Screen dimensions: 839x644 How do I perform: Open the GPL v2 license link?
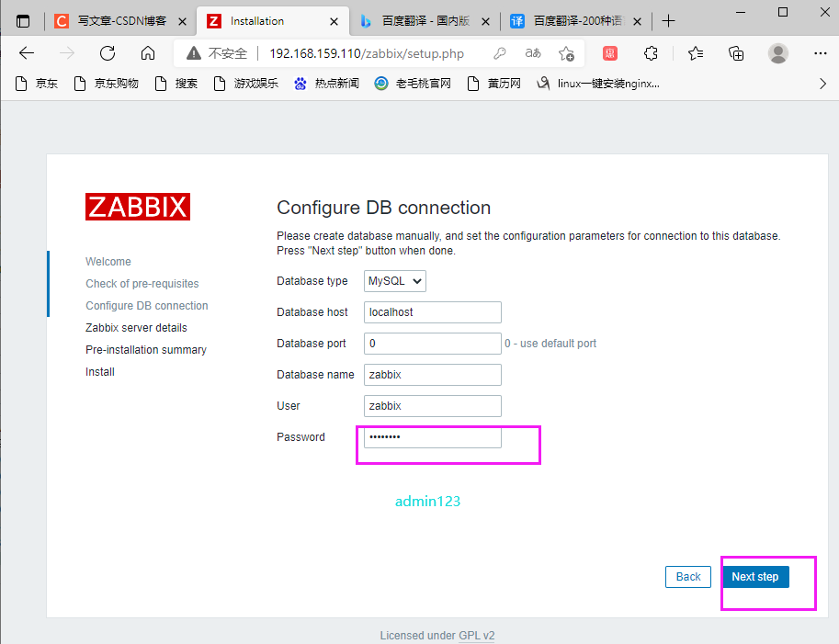pos(476,636)
